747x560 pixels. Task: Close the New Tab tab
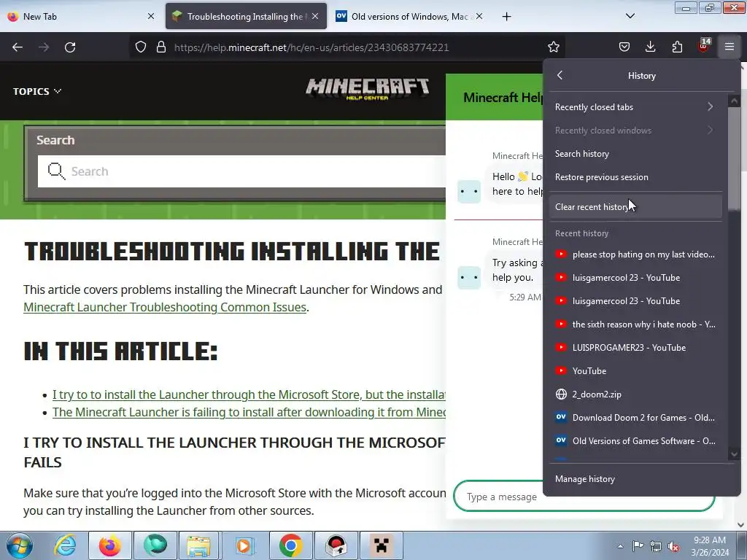tap(151, 16)
